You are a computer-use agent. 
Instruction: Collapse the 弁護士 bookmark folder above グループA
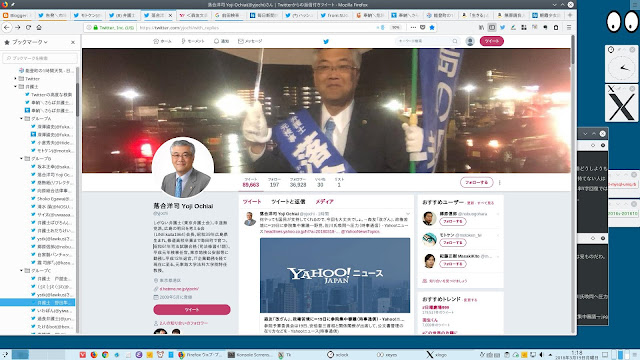[16, 87]
